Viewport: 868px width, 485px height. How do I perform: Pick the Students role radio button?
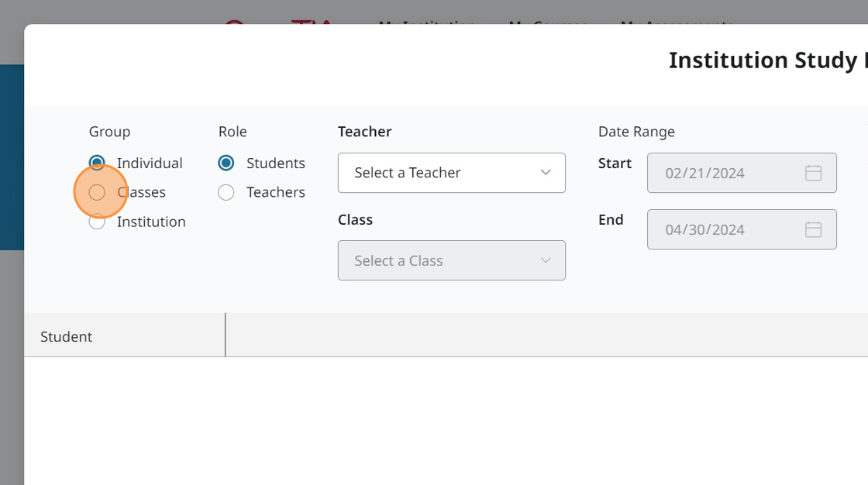(226, 163)
